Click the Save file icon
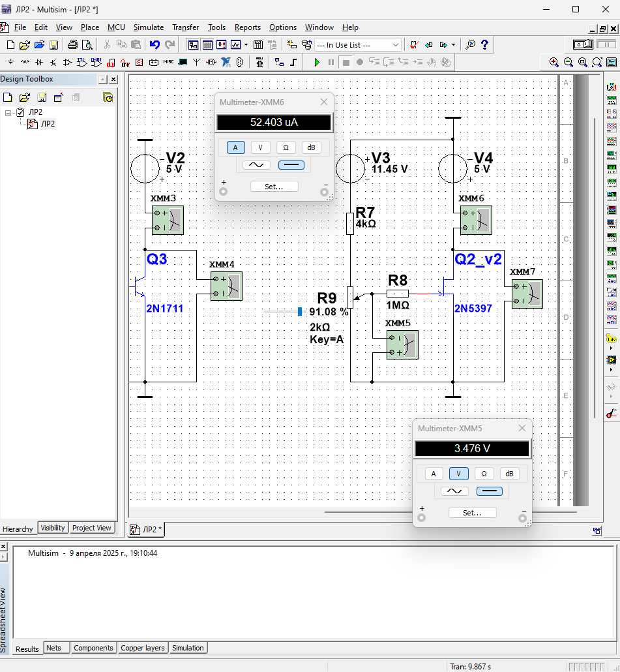620x672 pixels. coord(54,44)
